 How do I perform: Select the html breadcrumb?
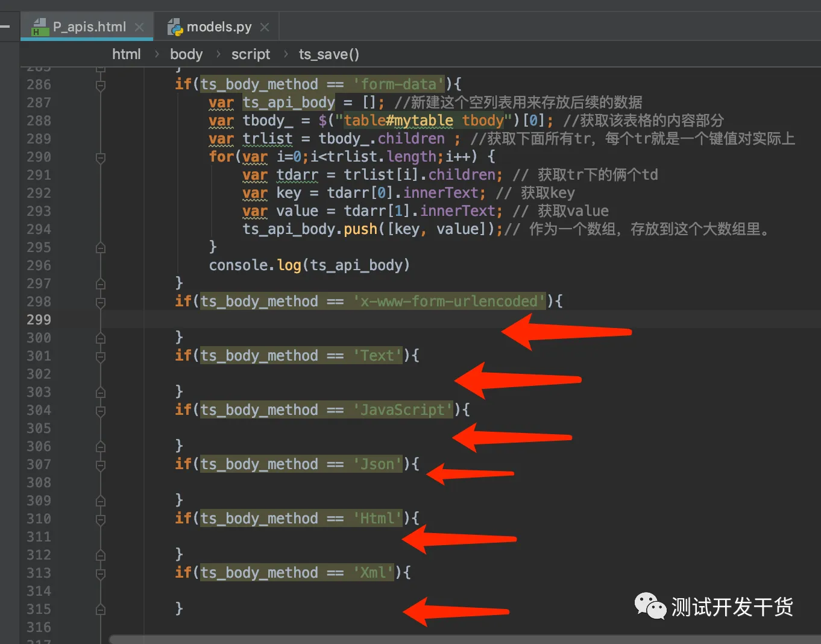[x=126, y=54]
